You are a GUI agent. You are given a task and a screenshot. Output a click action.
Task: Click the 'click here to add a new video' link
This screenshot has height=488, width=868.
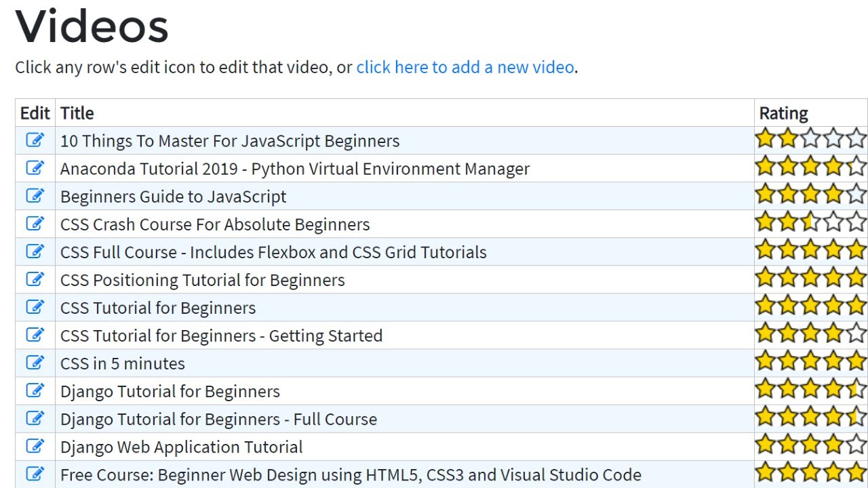[465, 67]
